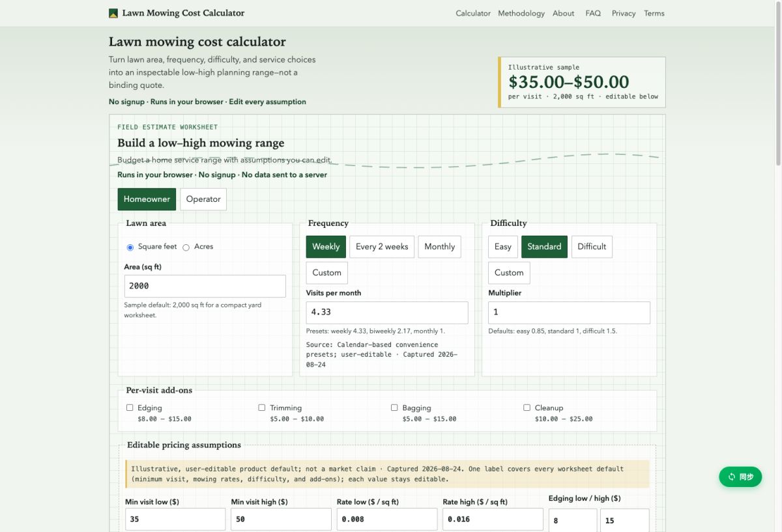Click the Area (sq ft) input field
The height and width of the screenshot is (532, 782).
pyautogui.click(x=205, y=286)
